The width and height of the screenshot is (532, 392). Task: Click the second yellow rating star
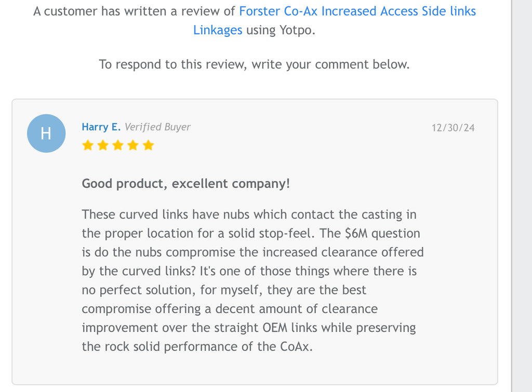[x=103, y=145]
